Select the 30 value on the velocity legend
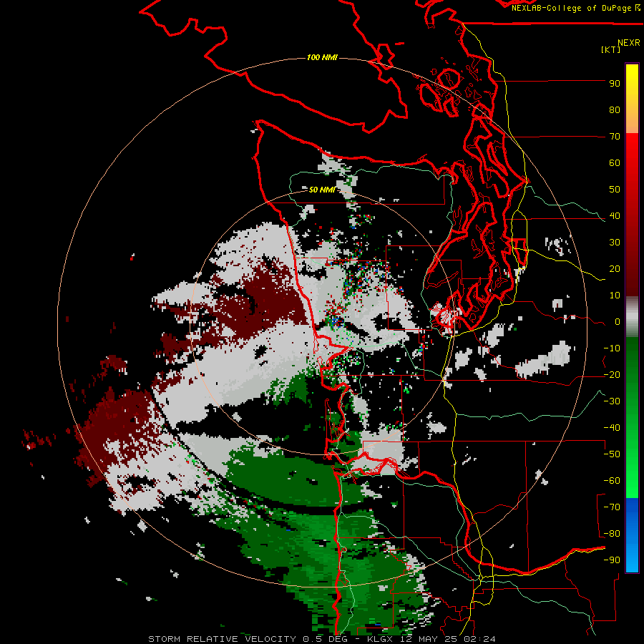 tap(615, 243)
